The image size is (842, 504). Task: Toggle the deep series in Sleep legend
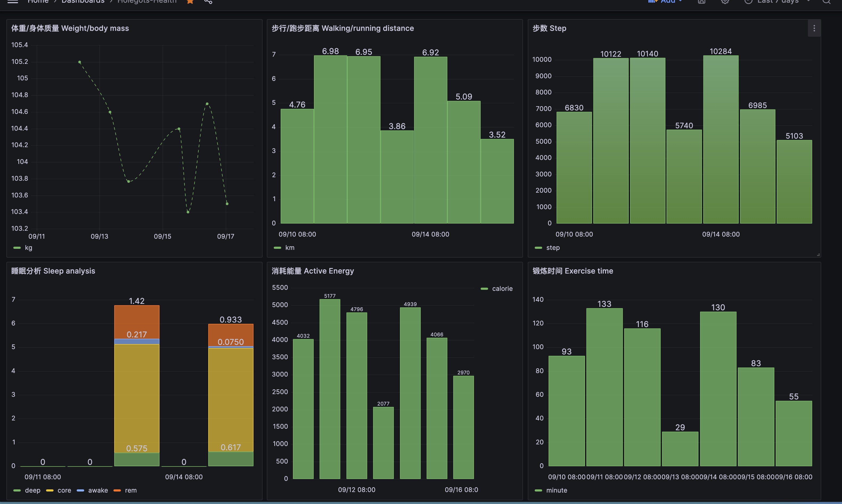[x=32, y=490]
